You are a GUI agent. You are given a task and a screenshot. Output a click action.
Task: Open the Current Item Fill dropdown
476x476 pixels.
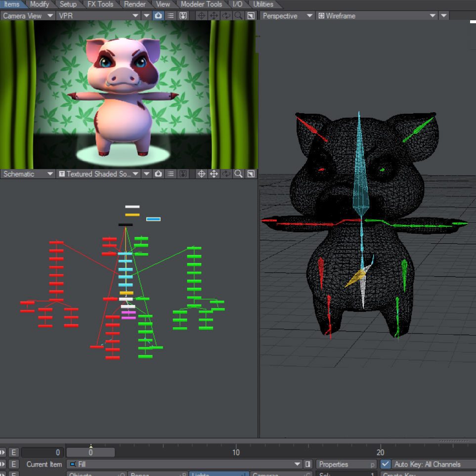click(184, 464)
